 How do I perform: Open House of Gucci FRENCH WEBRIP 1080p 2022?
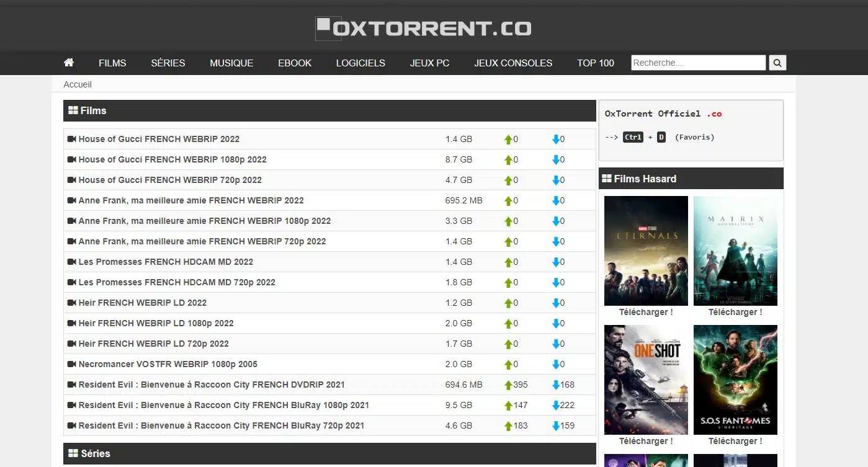(x=172, y=159)
